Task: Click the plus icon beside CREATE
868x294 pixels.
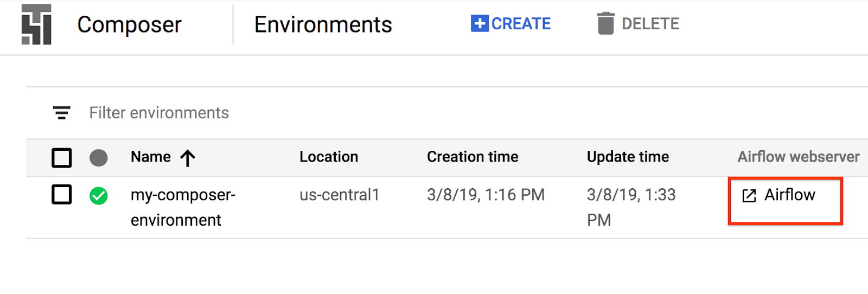Action: point(480,23)
